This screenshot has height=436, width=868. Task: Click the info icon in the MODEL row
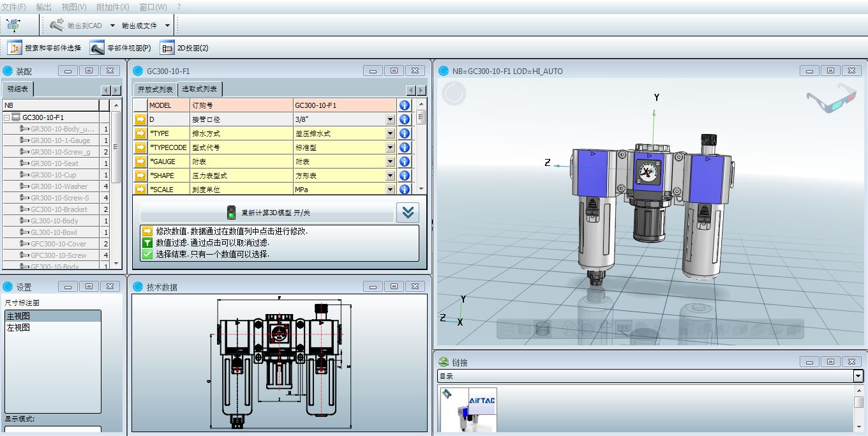[x=404, y=105]
